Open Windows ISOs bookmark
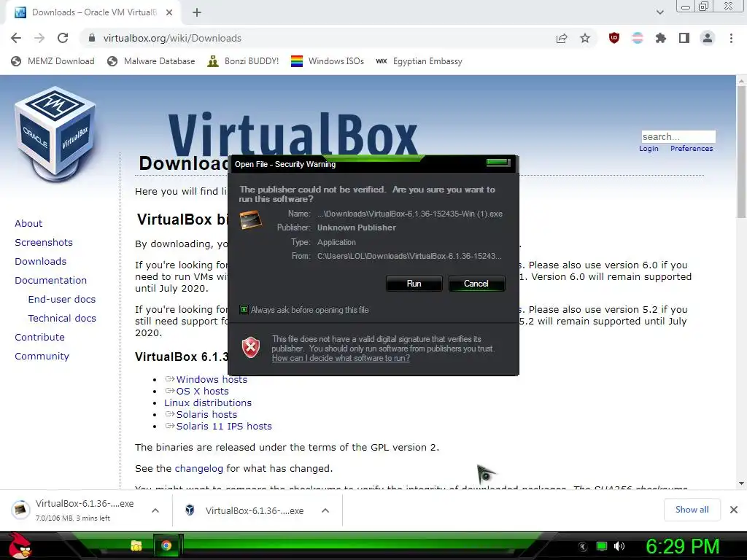Viewport: 747px width, 560px height. tap(328, 61)
